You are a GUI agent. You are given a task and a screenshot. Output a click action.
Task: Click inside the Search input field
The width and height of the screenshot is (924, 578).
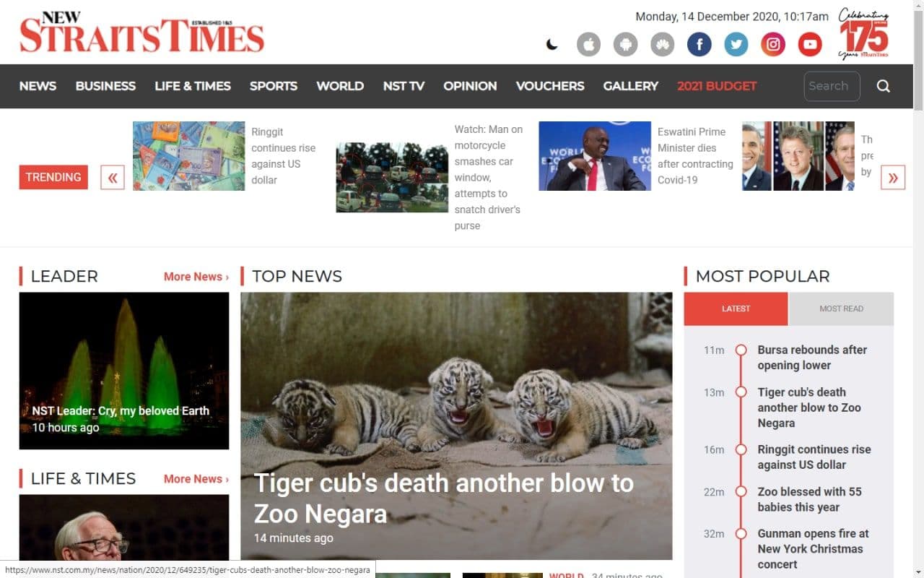coord(832,86)
